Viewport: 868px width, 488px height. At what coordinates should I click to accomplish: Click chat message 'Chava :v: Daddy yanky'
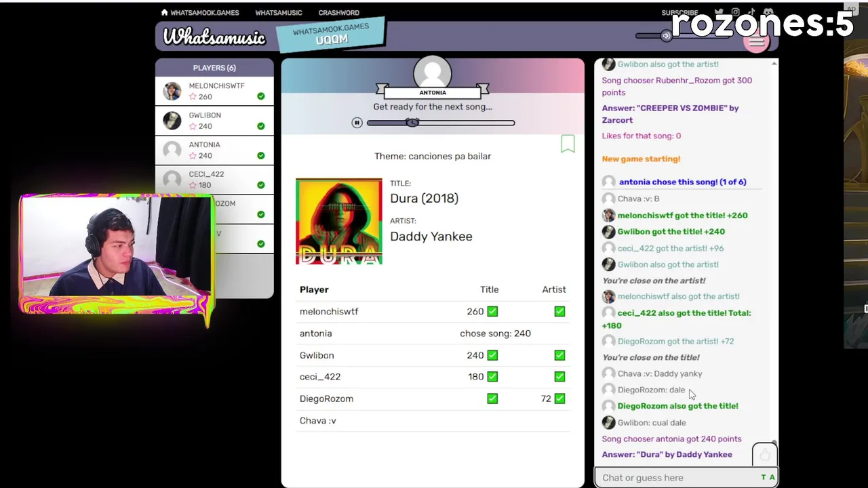660,373
